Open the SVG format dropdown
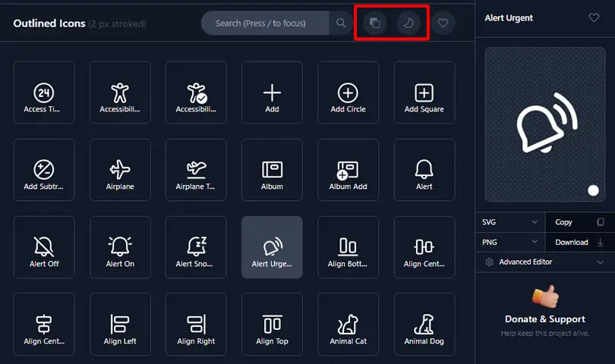 [x=510, y=222]
